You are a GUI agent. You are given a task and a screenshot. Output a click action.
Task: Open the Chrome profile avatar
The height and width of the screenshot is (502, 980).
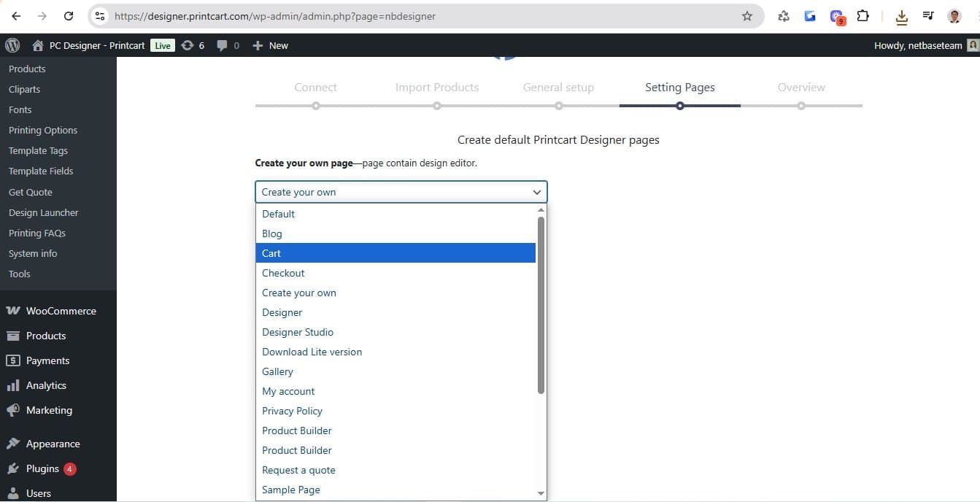pyautogui.click(x=954, y=16)
